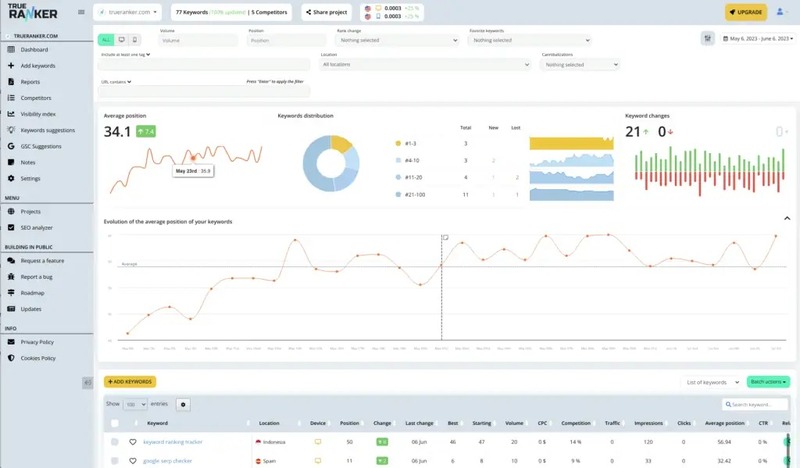Collapse the sidebar with the arrow button
800x468 pixels.
tap(88, 382)
